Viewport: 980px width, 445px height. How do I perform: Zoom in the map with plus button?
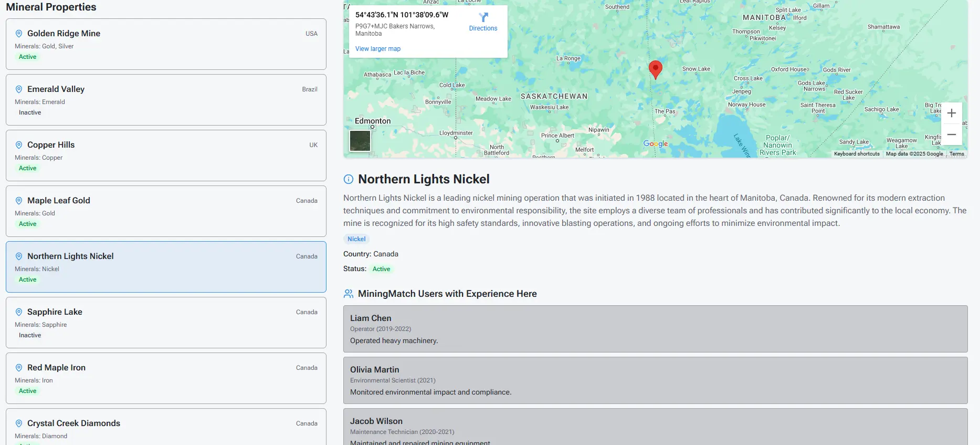click(x=951, y=113)
